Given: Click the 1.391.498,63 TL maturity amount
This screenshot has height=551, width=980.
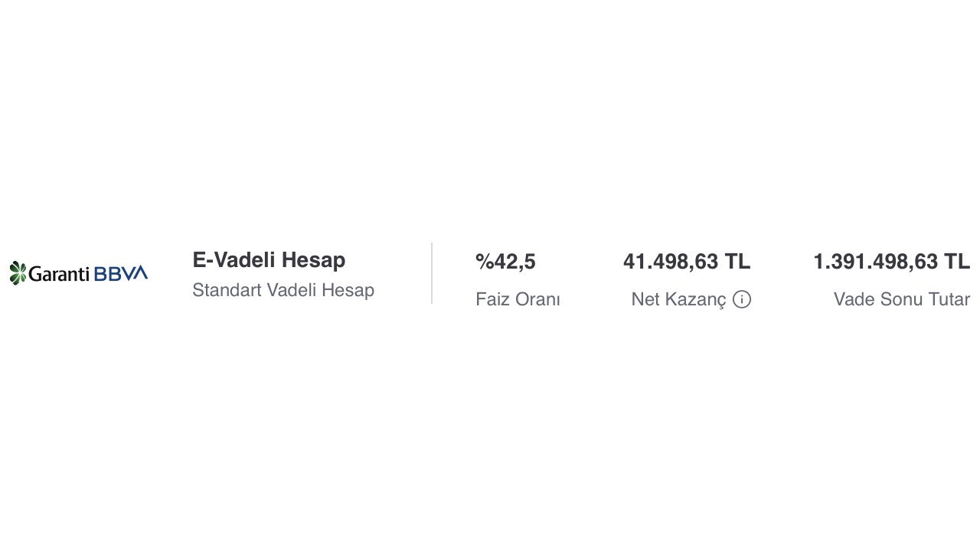Looking at the screenshot, I should pos(891,262).
